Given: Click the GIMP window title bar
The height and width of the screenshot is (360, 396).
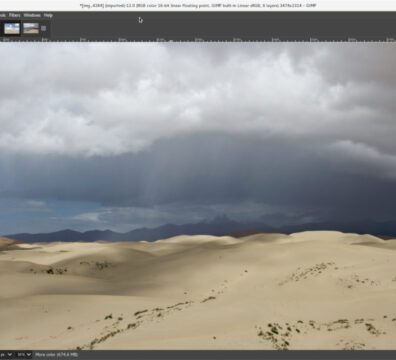Looking at the screenshot, I should (x=198, y=5).
